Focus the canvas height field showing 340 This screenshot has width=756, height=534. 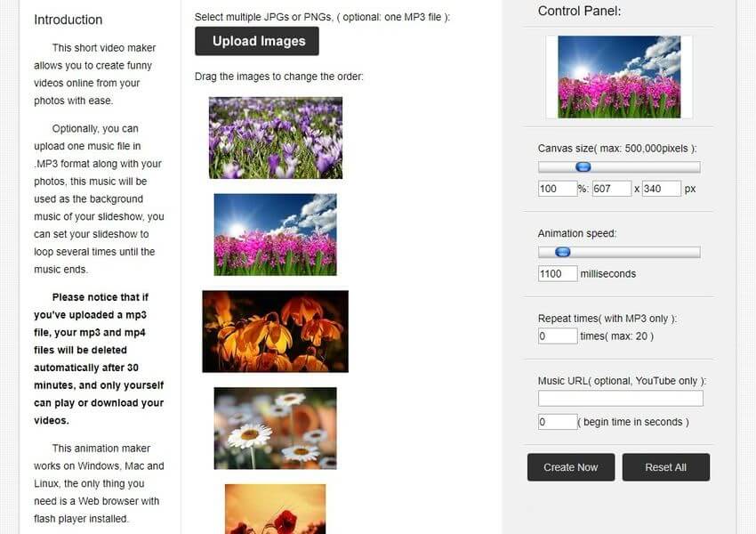pos(662,189)
